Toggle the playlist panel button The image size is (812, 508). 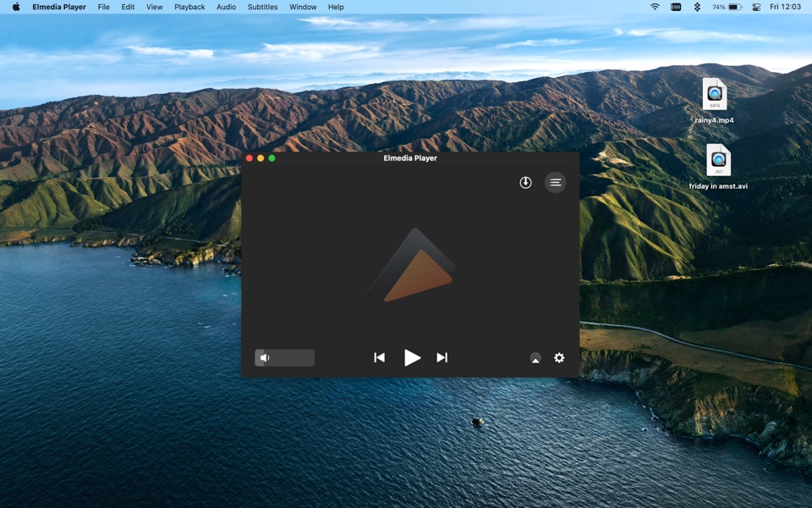(x=555, y=182)
